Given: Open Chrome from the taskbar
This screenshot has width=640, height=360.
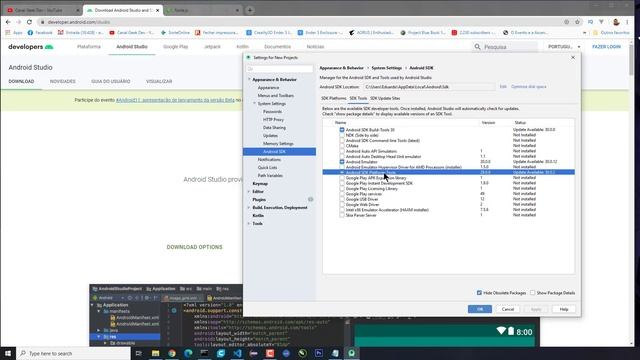Looking at the screenshot, I should [x=172, y=353].
